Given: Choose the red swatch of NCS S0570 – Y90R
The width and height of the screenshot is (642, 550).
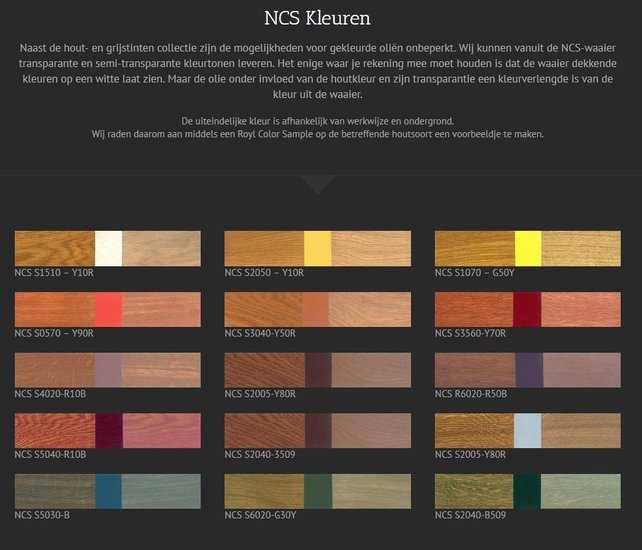Looking at the screenshot, I should (x=107, y=309).
